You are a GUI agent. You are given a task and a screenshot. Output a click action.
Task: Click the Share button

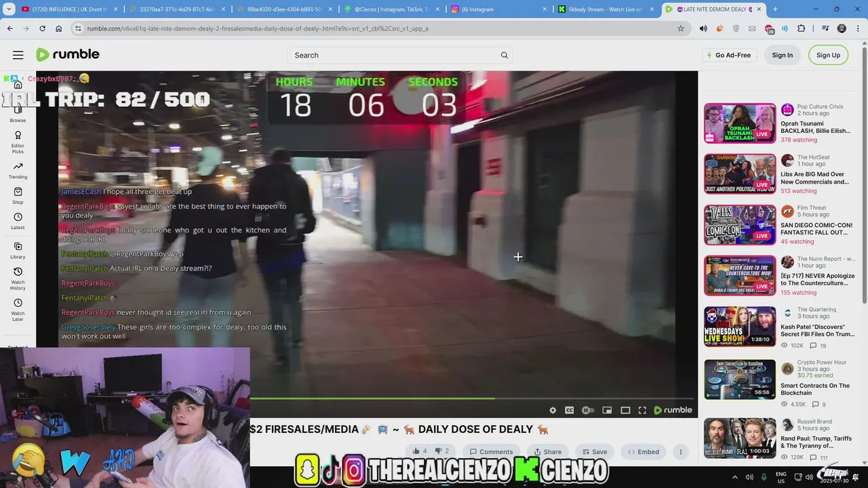[548, 452]
